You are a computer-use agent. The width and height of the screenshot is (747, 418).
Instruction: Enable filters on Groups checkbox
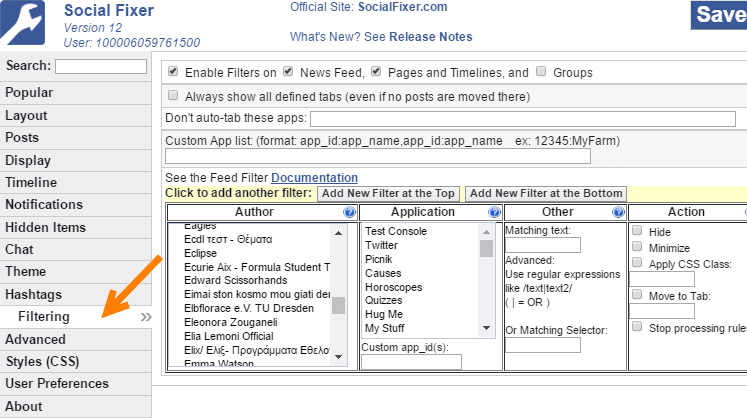coord(541,71)
